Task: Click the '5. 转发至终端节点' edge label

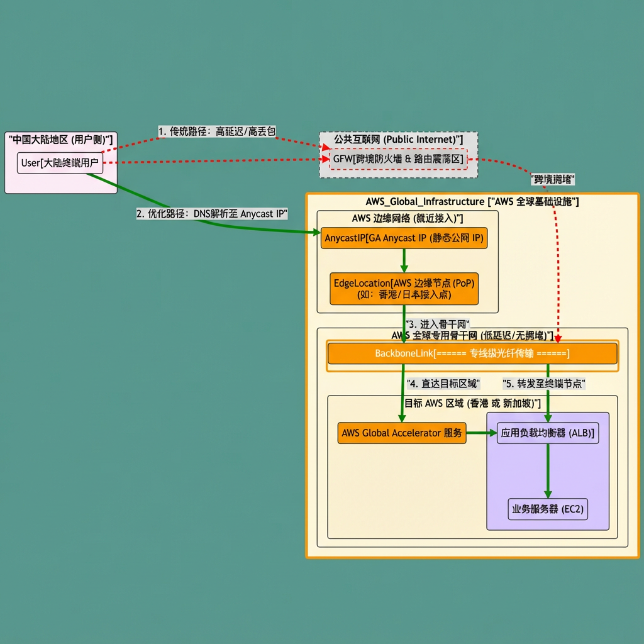Action: [x=545, y=383]
